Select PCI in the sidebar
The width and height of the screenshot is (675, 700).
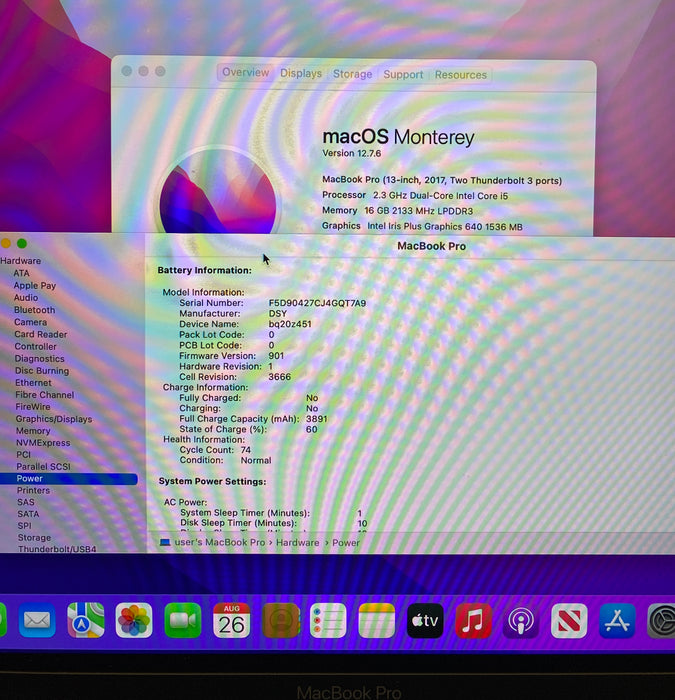point(23,454)
